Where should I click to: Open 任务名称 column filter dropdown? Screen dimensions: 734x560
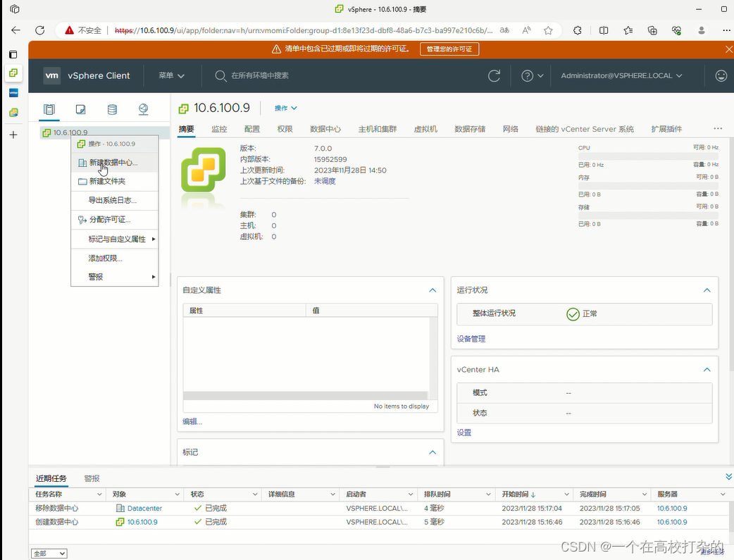click(x=99, y=494)
